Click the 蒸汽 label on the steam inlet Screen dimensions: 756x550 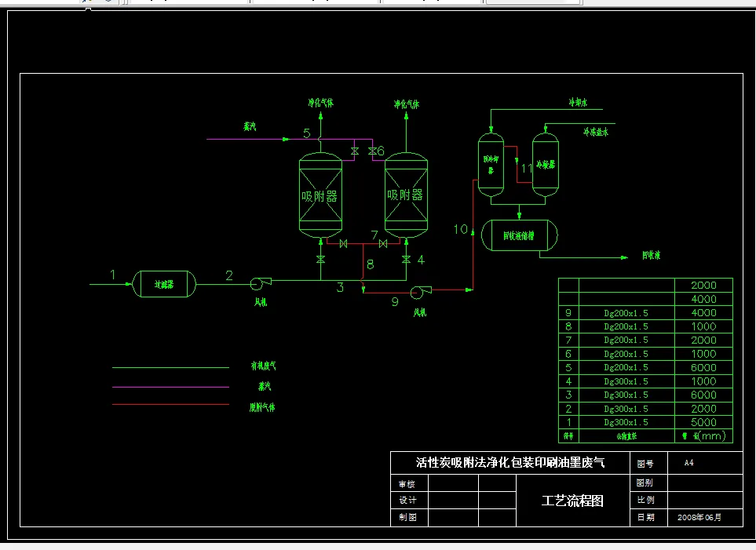click(250, 126)
